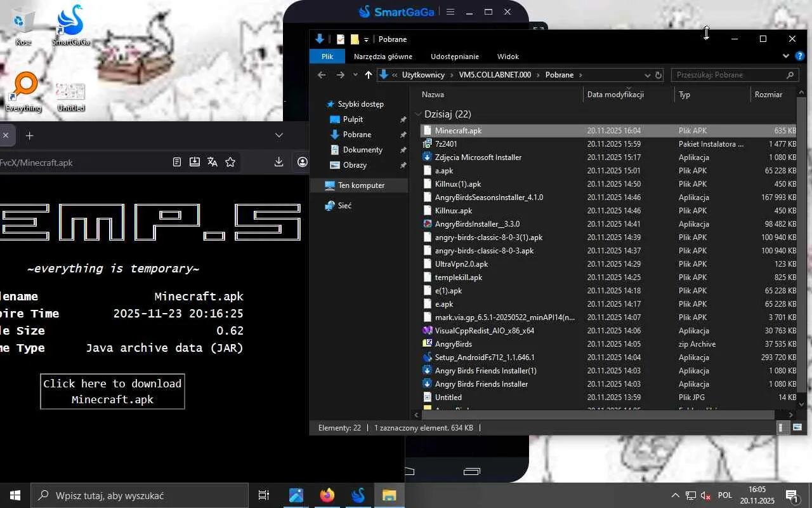812x508 pixels.
Task: Bookmark this page with the star icon
Action: [x=230, y=163]
